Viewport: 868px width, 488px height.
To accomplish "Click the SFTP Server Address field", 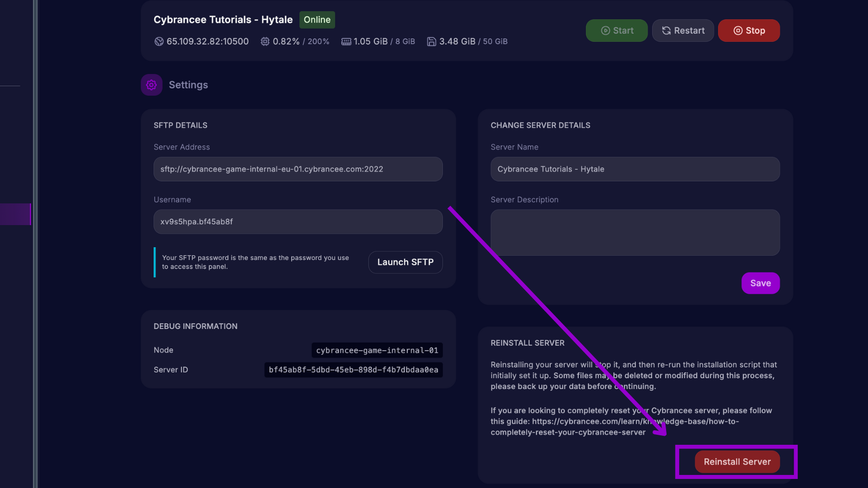I will [x=298, y=169].
